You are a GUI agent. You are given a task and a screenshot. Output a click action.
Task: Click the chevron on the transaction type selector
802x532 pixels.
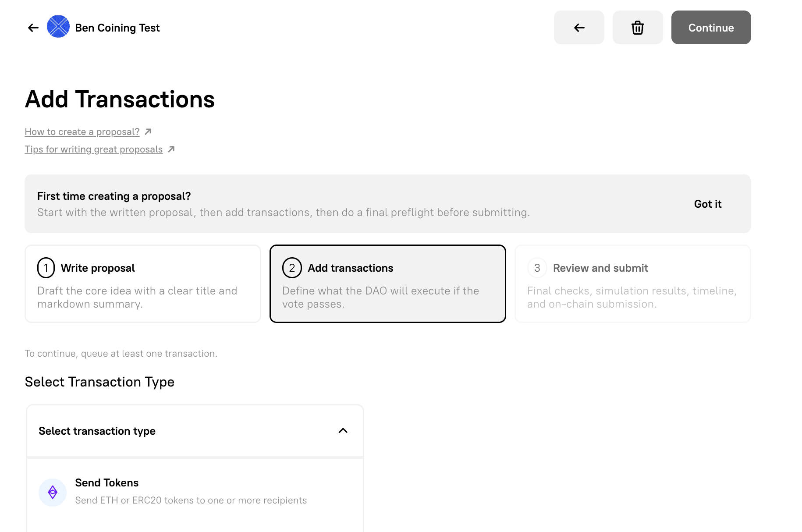[x=343, y=431]
